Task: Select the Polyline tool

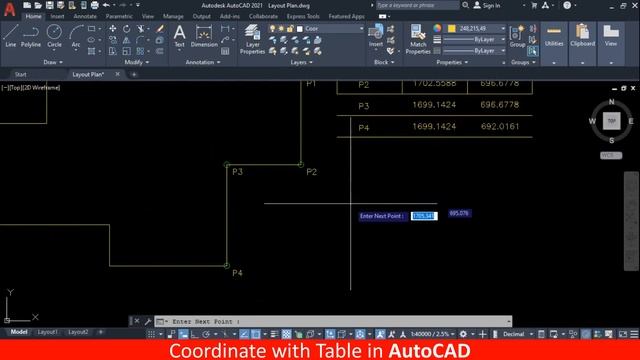Action: pos(31,36)
